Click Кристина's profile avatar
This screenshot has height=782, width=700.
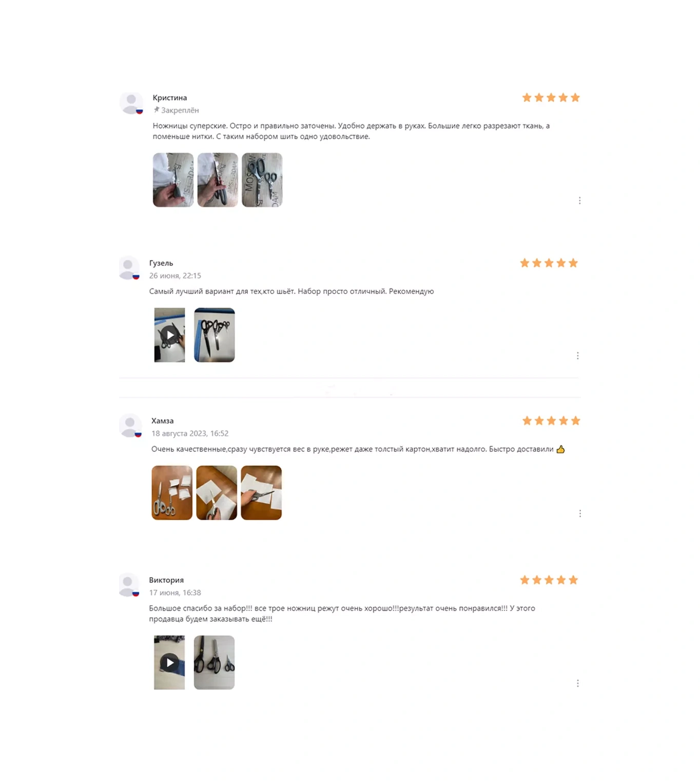tap(131, 103)
